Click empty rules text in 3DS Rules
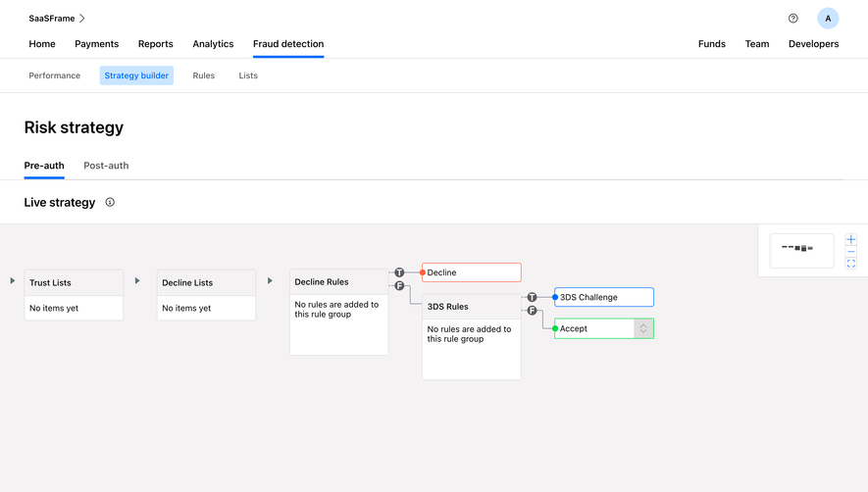Screen dimensions: 868x492 (x=470, y=334)
